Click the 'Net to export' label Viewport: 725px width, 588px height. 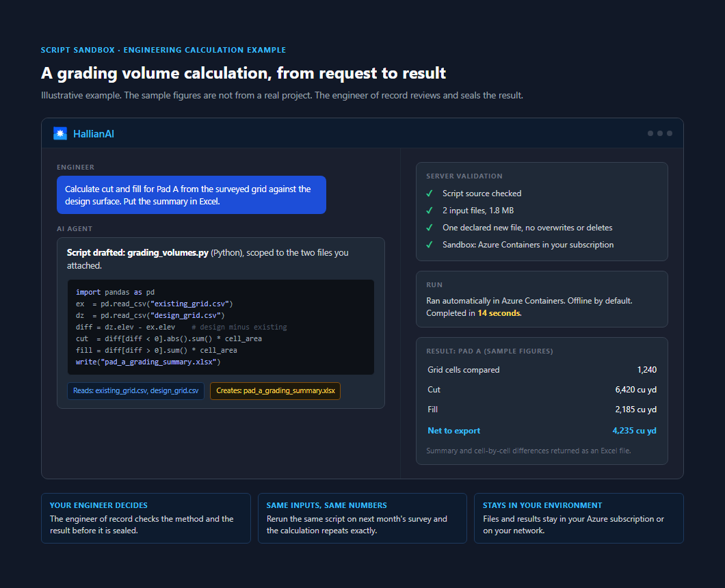click(453, 431)
